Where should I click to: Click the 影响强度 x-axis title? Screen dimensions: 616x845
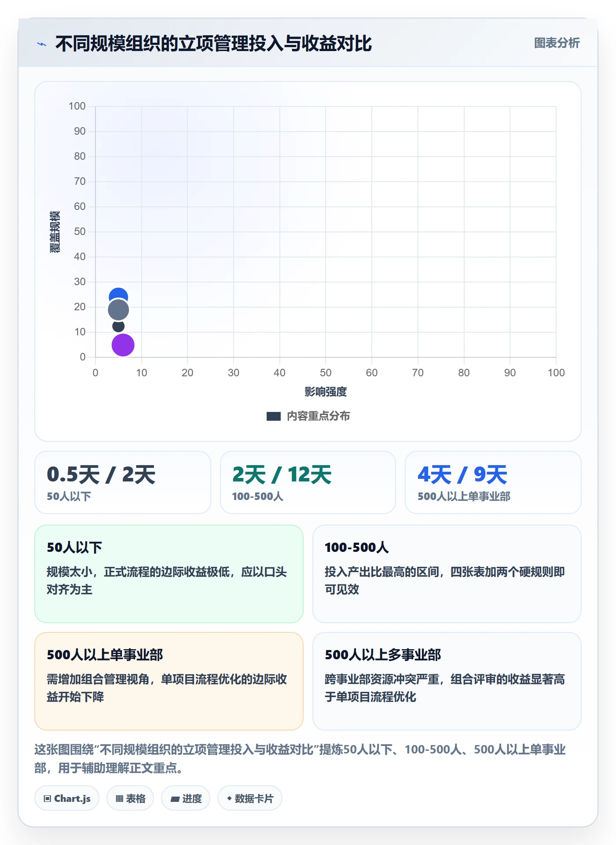pyautogui.click(x=326, y=392)
